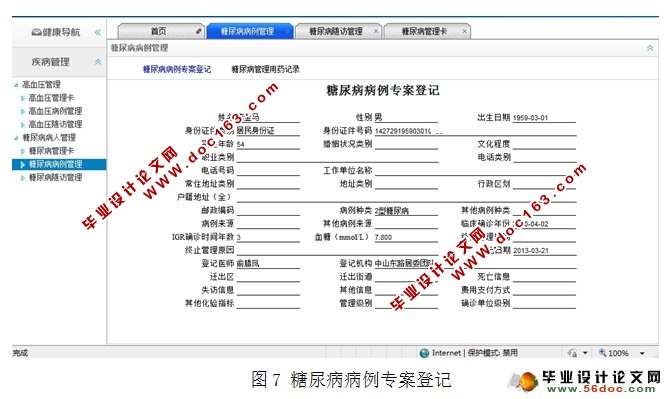Click the 常住地址类别 field
The height and width of the screenshot is (399, 671).
[268, 184]
